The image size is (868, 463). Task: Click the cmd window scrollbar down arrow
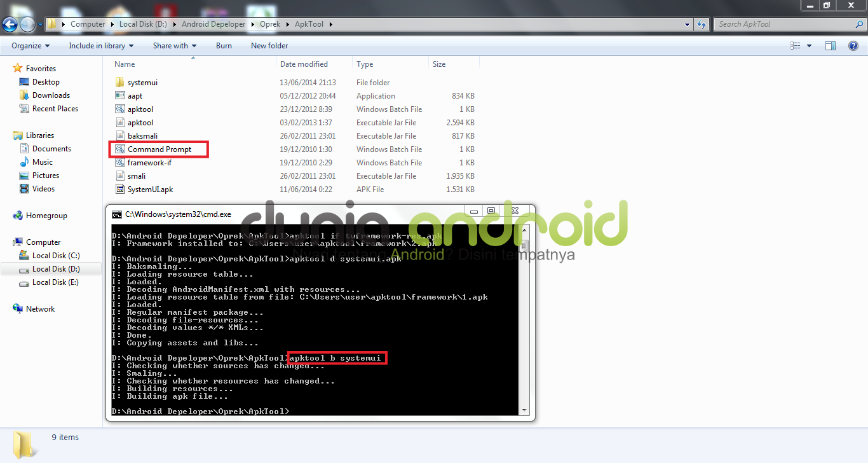click(523, 410)
